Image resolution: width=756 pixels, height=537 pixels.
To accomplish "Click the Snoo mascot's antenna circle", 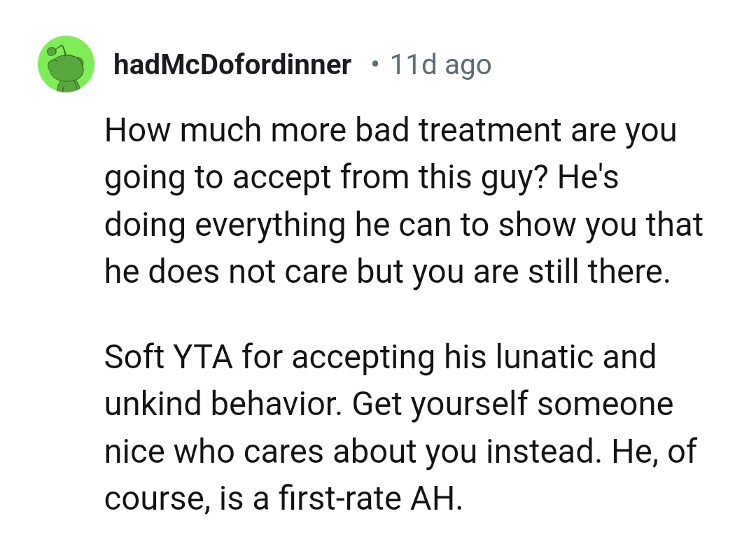I will 52,50.
